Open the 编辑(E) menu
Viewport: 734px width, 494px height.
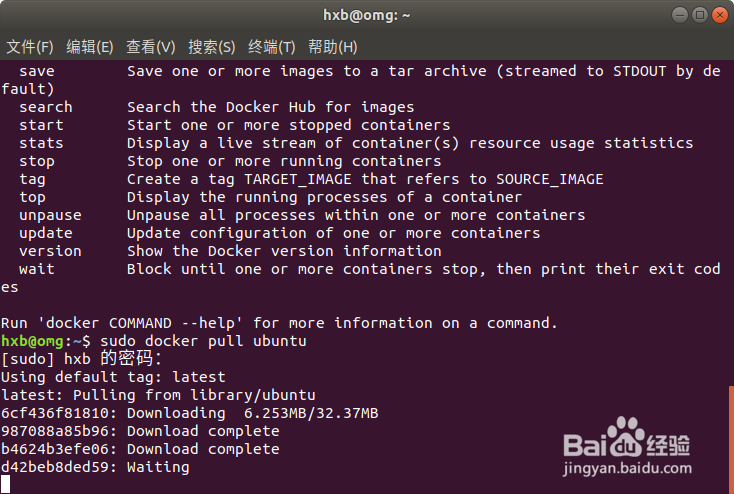(x=90, y=47)
